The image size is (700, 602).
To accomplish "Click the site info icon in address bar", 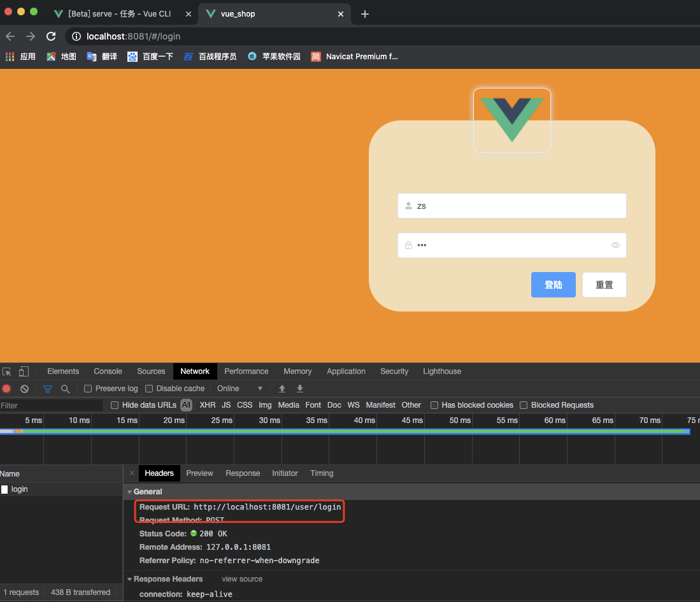I will (x=76, y=36).
